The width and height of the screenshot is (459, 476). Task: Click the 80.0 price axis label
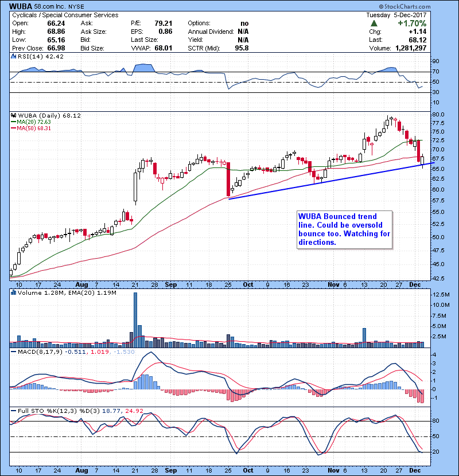click(438, 115)
